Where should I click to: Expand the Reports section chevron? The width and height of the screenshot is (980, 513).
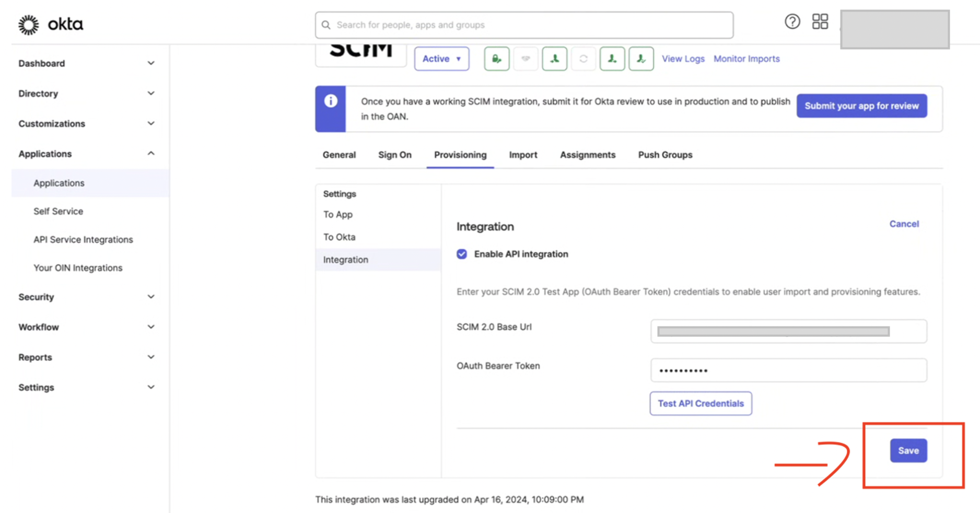(x=151, y=357)
